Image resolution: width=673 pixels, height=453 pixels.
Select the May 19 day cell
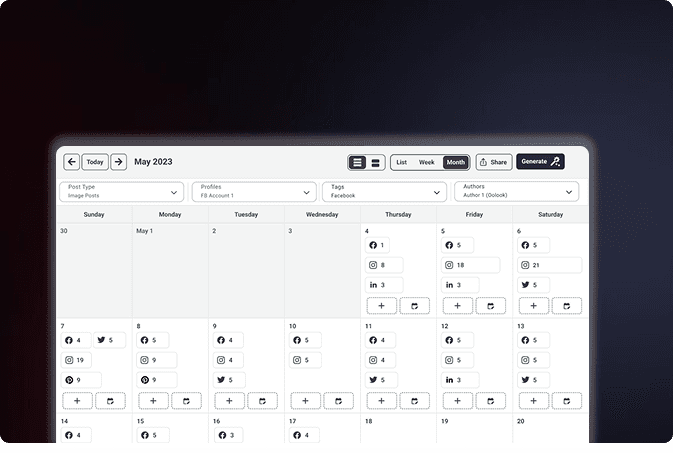point(474,429)
